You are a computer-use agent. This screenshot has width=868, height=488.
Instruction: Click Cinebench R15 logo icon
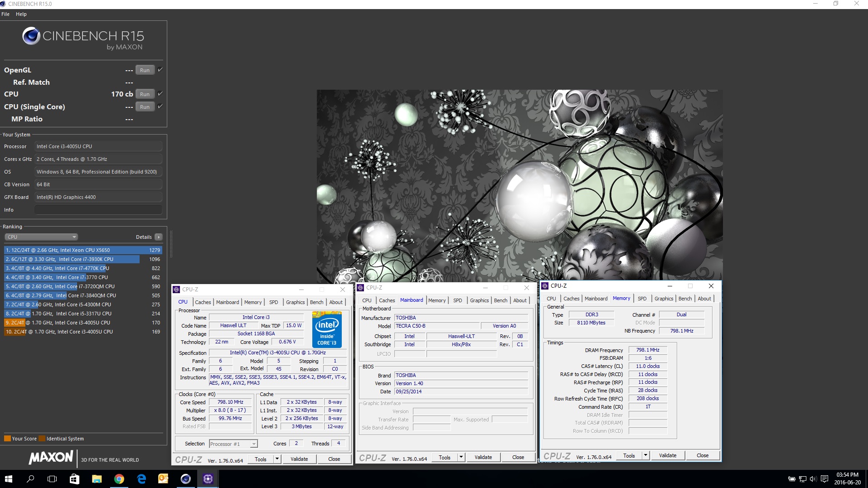click(x=31, y=36)
